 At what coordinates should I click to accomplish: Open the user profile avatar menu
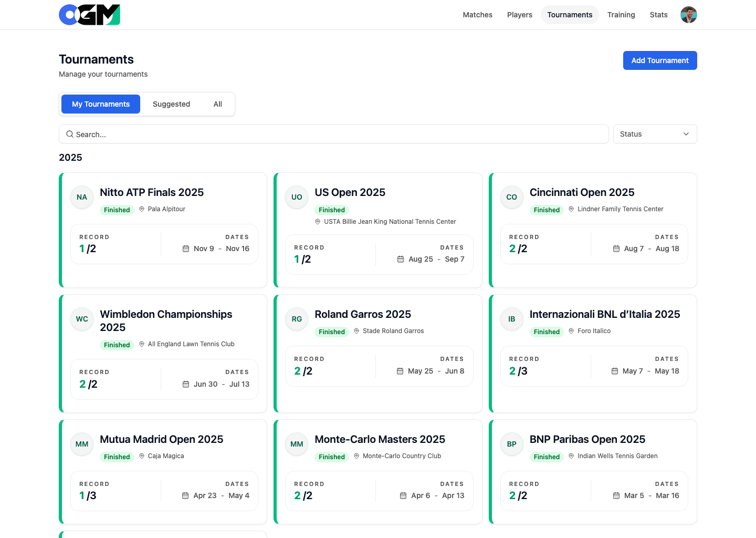click(x=688, y=15)
